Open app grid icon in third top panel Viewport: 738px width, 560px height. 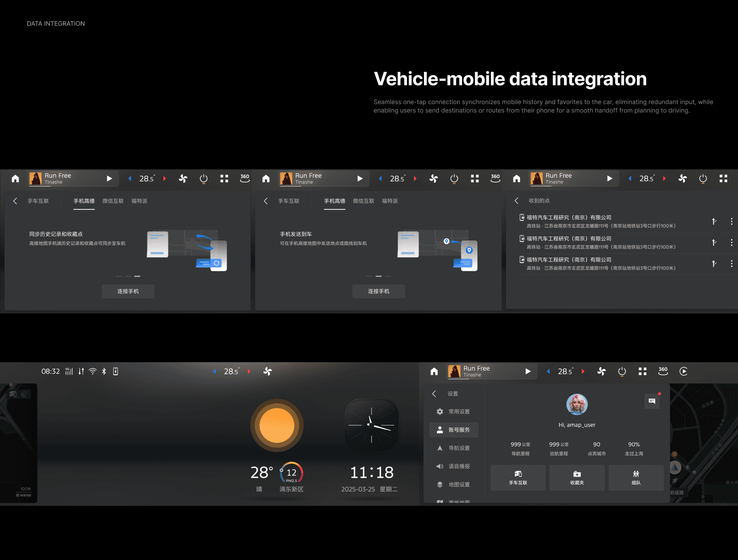[723, 179]
